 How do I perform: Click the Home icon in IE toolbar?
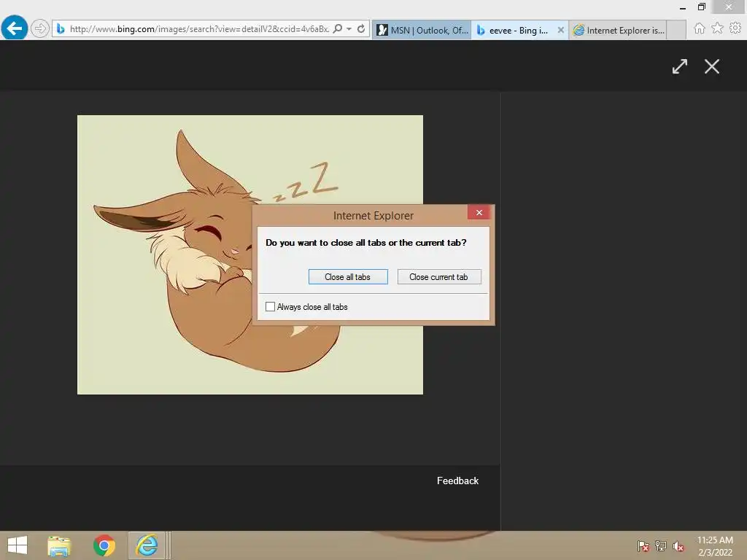pyautogui.click(x=700, y=28)
